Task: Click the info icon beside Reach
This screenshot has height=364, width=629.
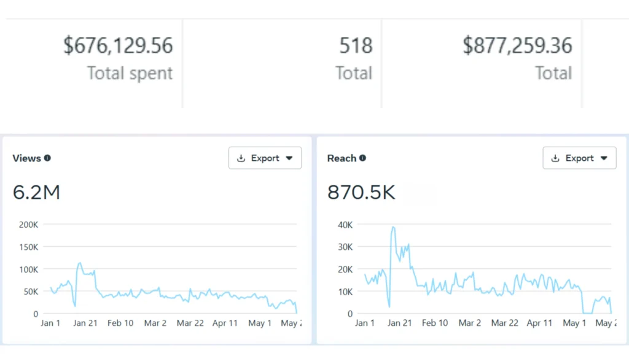Action: point(362,158)
